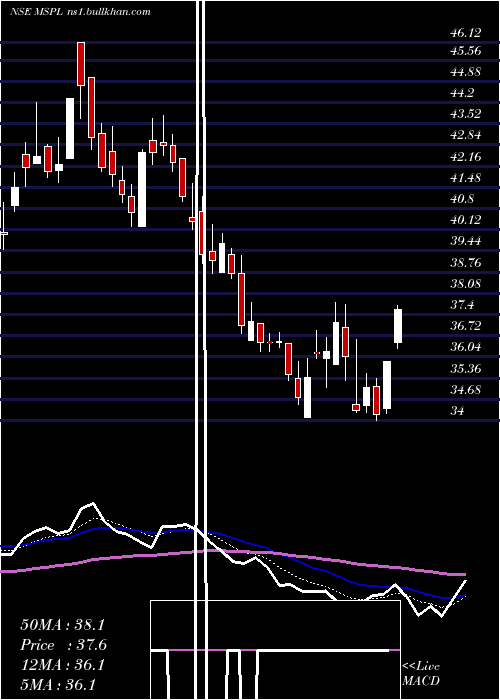500x700 pixels.
Task: Click the 35.36 price axis label
Action: click(x=466, y=369)
